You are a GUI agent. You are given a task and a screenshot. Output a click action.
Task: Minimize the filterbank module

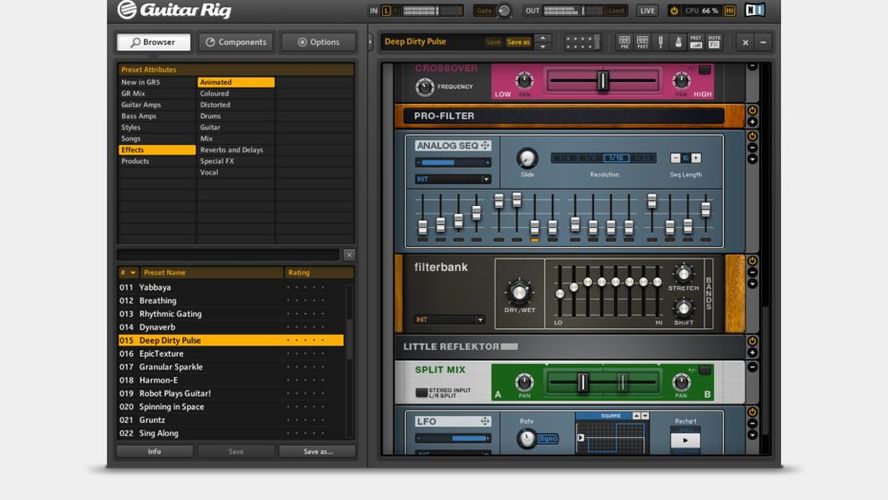coord(752,272)
